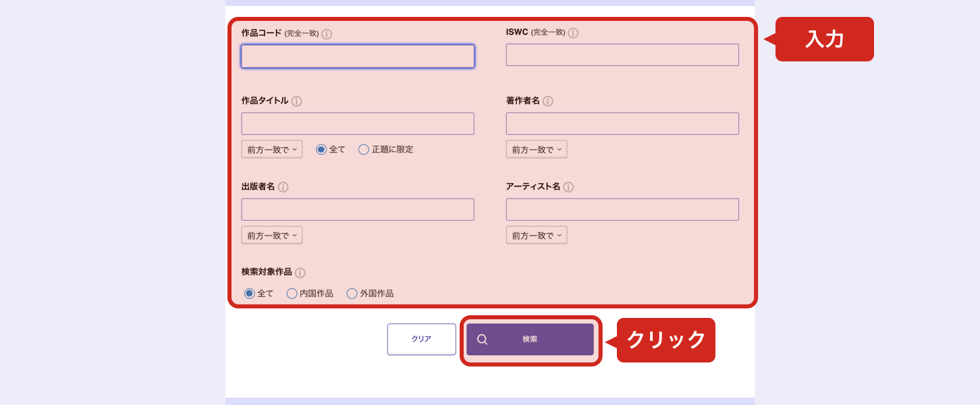Screen dimensions: 980x405
Task: Open 前方一致で dropdown under 作品タイトル
Action: [272, 149]
